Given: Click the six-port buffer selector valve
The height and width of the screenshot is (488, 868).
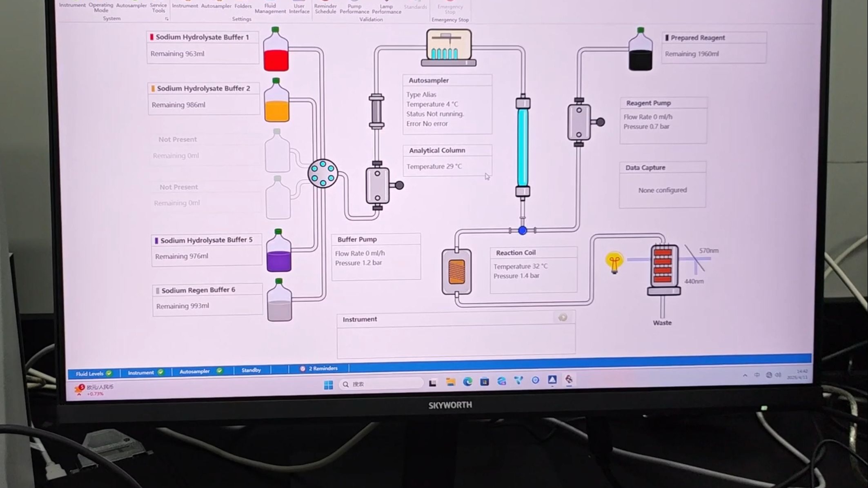Looking at the screenshot, I should tap(323, 173).
